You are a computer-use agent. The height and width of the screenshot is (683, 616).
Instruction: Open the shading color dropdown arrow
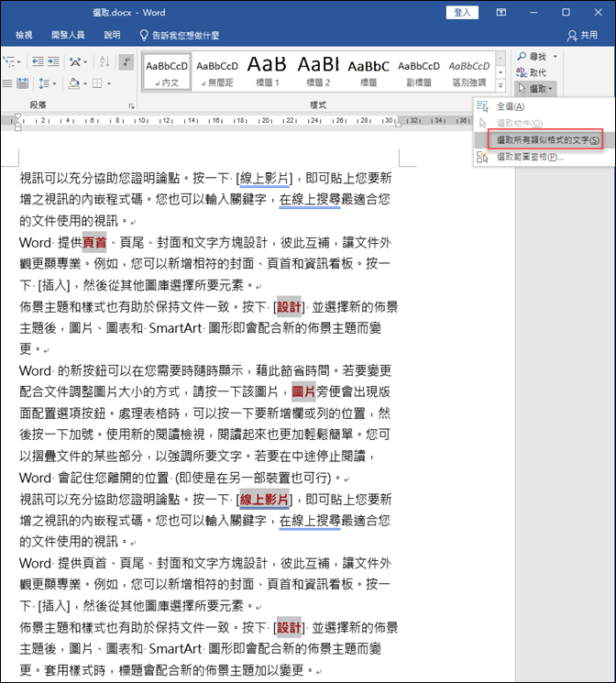[85, 83]
